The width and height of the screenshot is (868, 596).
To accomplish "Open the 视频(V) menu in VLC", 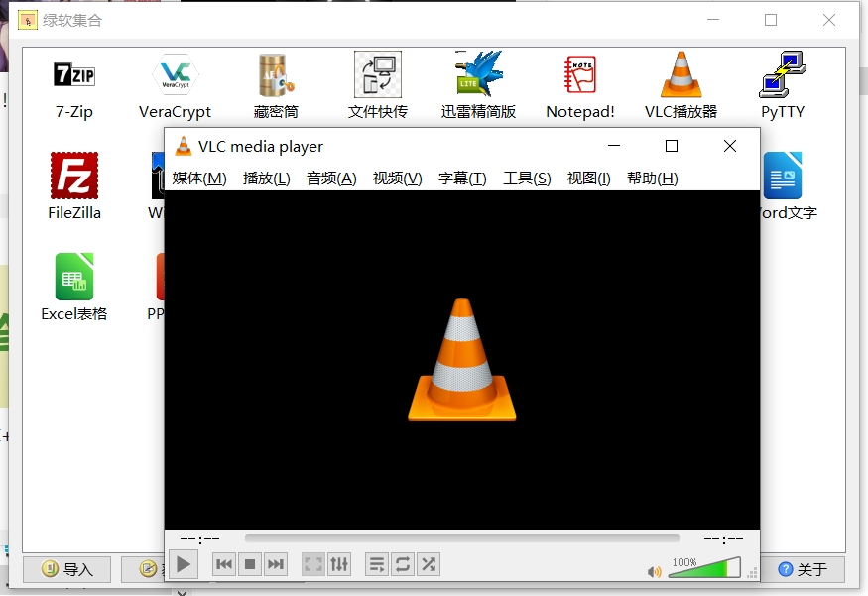I will [398, 179].
